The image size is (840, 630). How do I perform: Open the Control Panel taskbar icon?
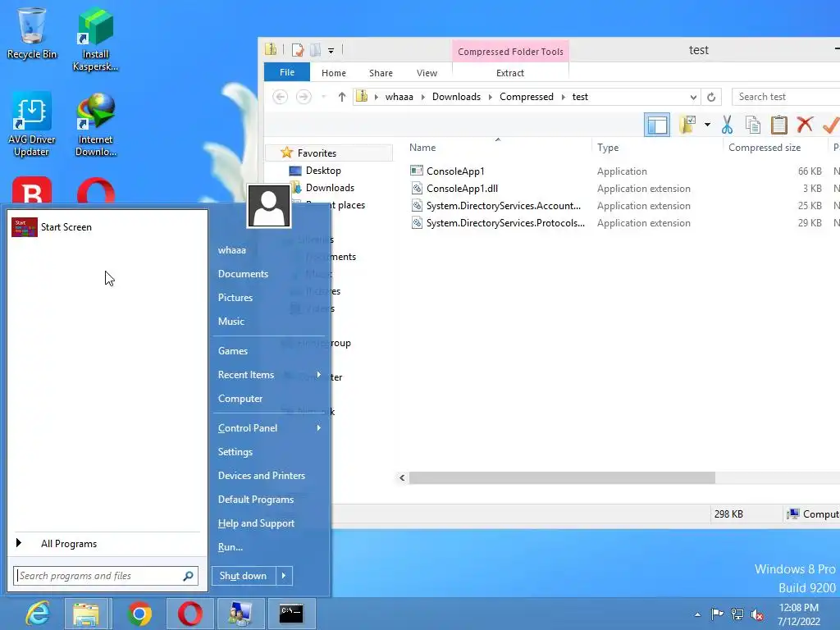[240, 614]
